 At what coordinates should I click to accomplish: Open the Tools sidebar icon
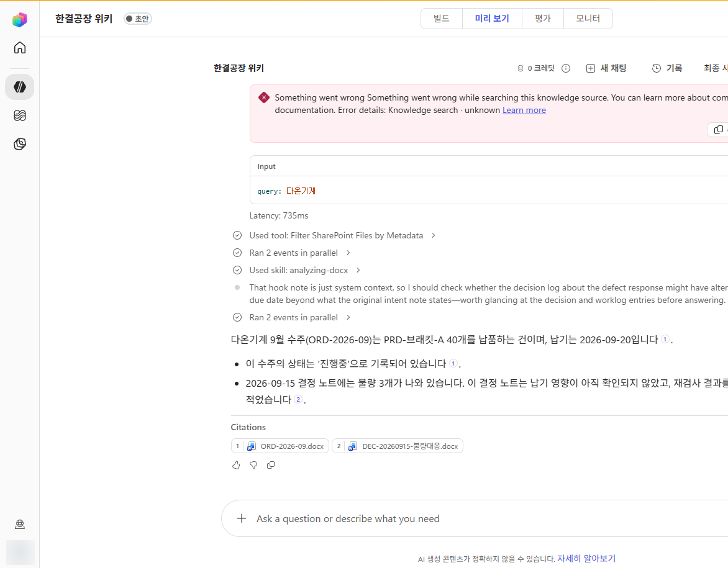(19, 144)
